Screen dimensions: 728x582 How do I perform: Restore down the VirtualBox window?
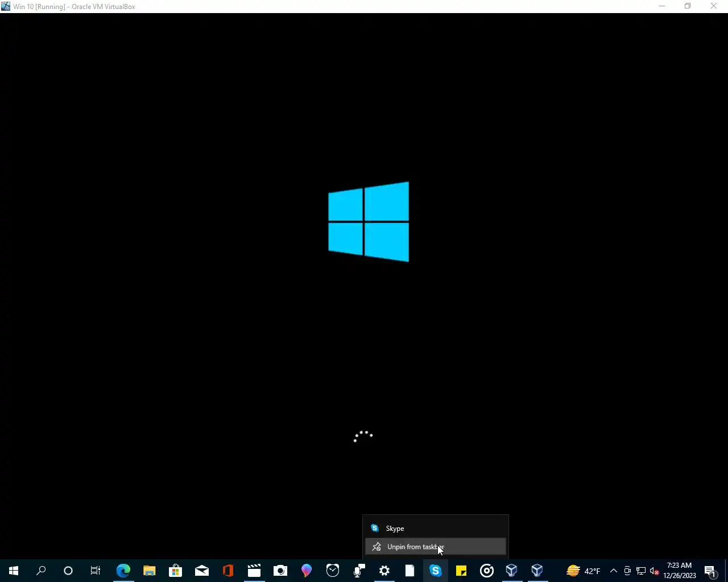tap(688, 6)
